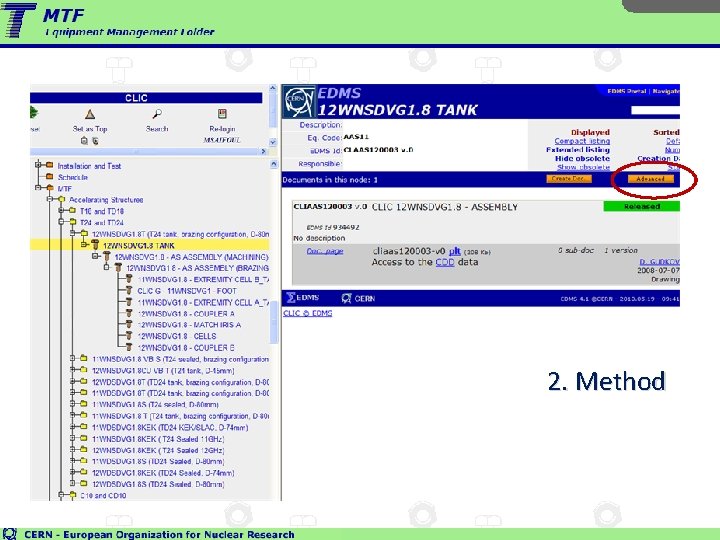Click the bolt icon beside 12WNSDVG1.8 - CELLS
Viewport: 720px width, 540px height.
(129, 336)
